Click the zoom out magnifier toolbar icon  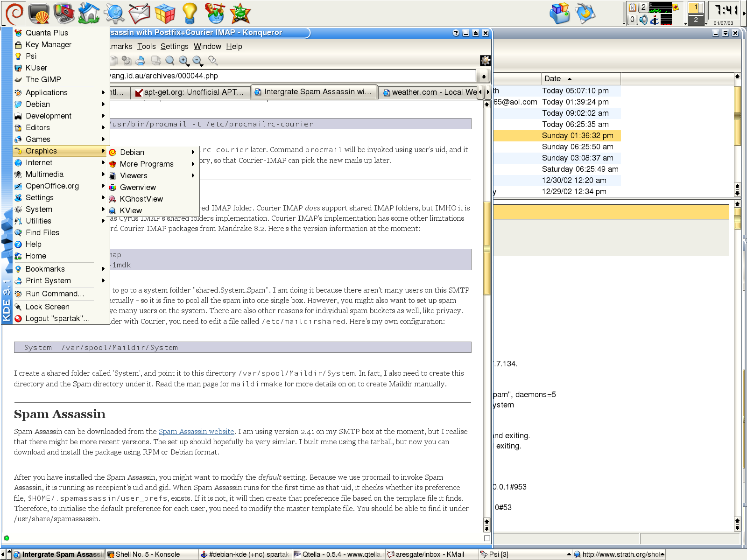click(197, 61)
